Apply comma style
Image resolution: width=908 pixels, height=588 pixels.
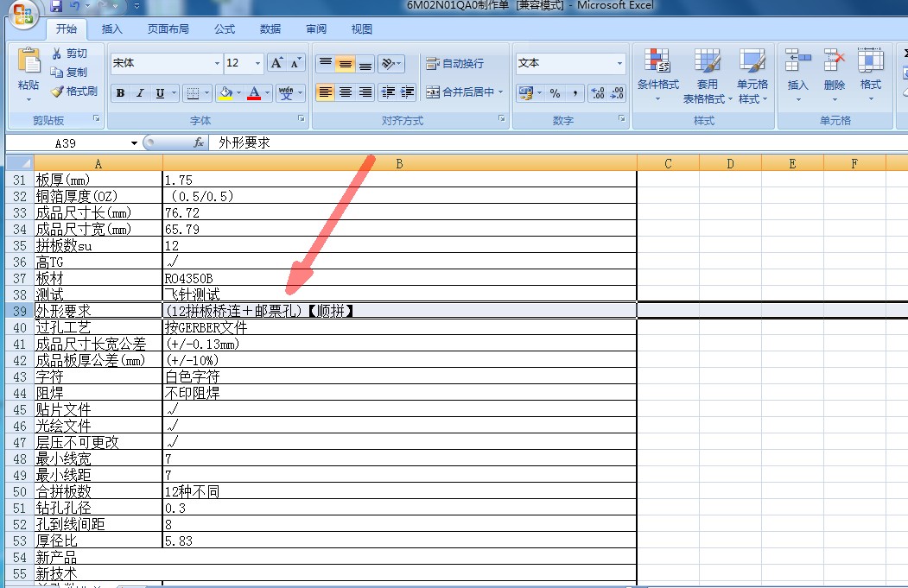(x=575, y=92)
